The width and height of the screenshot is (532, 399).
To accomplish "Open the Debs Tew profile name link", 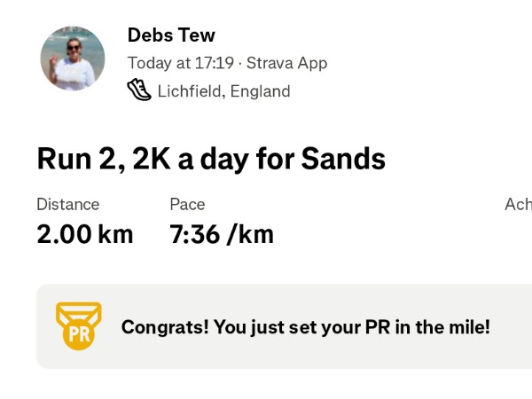I will point(171,35).
